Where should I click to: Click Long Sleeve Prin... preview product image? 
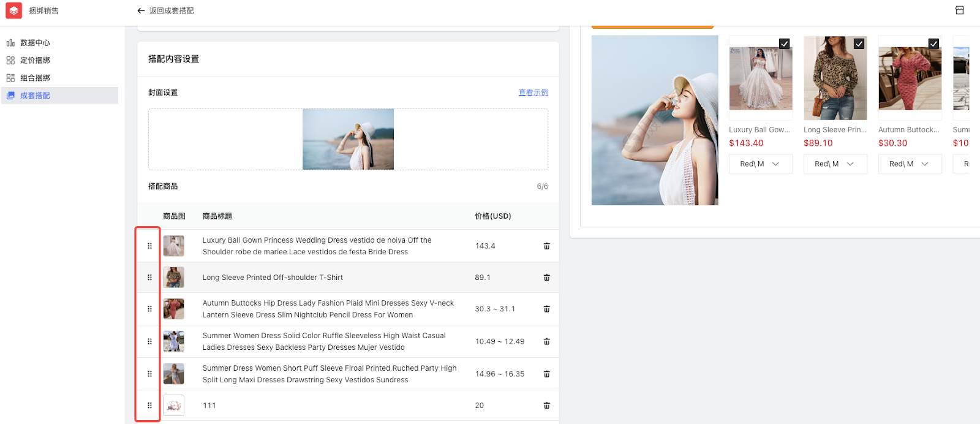(835, 78)
